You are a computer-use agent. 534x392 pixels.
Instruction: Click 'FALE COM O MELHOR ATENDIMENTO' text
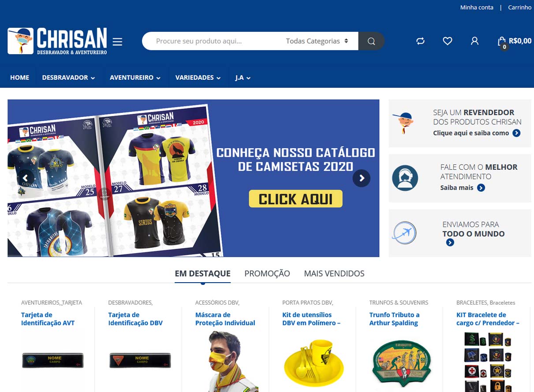(x=479, y=172)
